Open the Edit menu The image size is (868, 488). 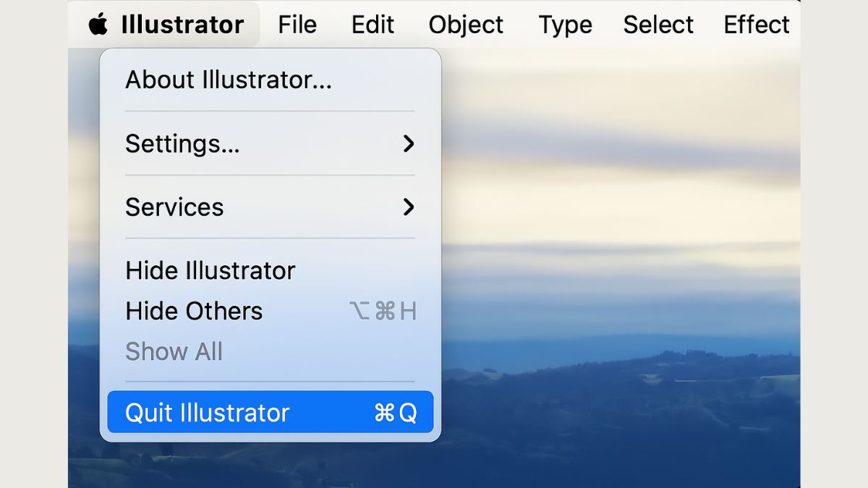point(373,25)
